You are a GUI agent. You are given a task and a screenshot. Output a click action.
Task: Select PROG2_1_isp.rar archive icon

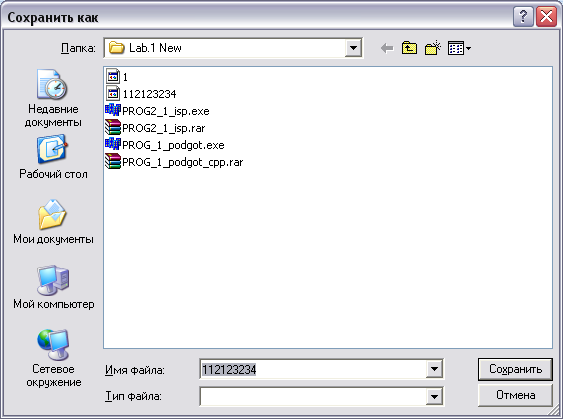pos(113,127)
